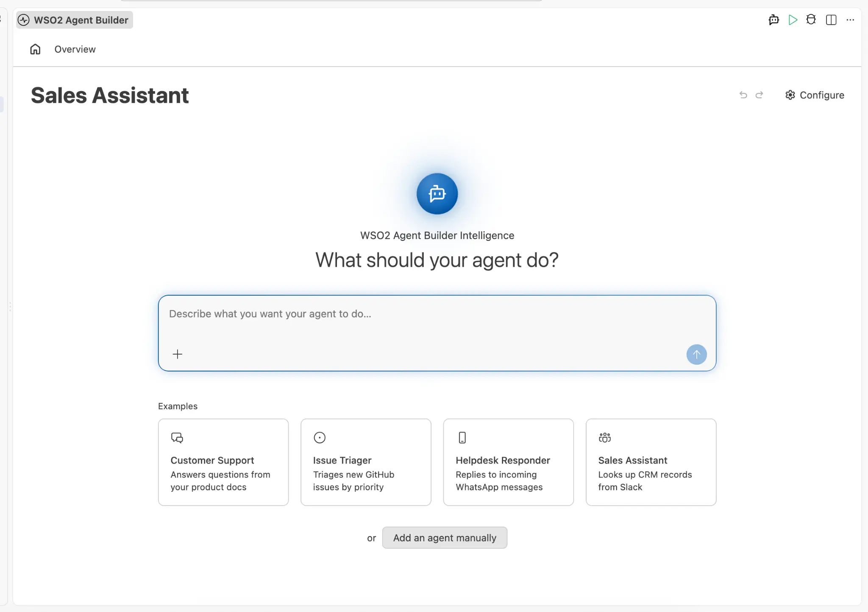Click the redo arrow icon
This screenshot has width=868, height=612.
pos(759,95)
